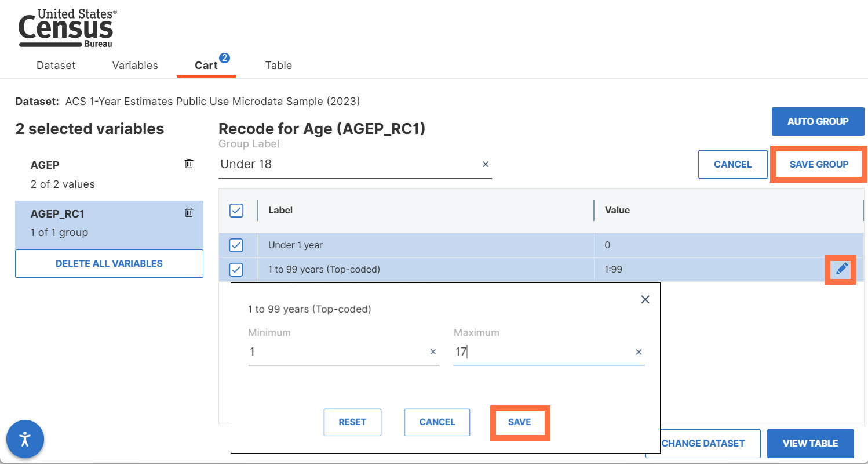Edit the 1 to 99 years range with the pencil icon
868x464 pixels.
pyautogui.click(x=842, y=269)
